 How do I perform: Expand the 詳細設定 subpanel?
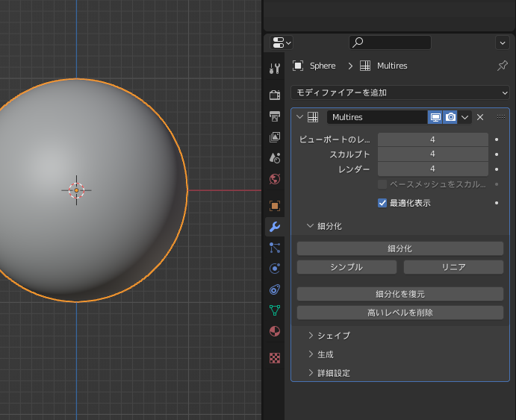click(x=311, y=373)
